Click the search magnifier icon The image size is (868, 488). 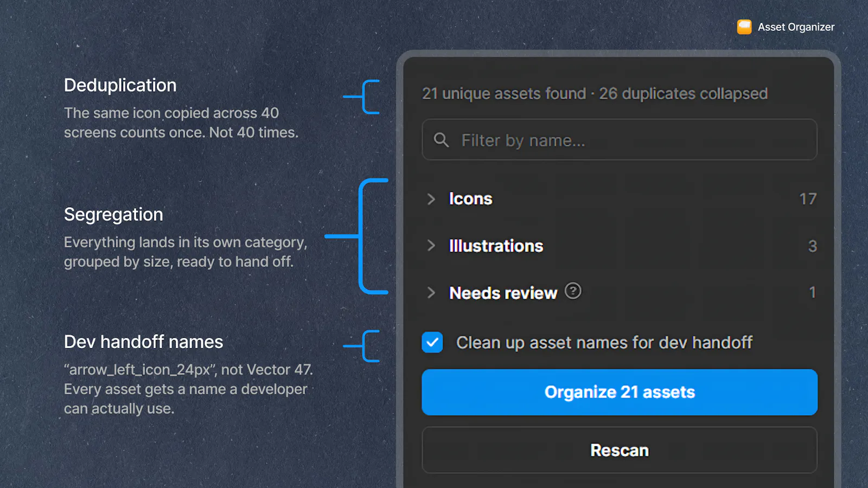click(441, 140)
